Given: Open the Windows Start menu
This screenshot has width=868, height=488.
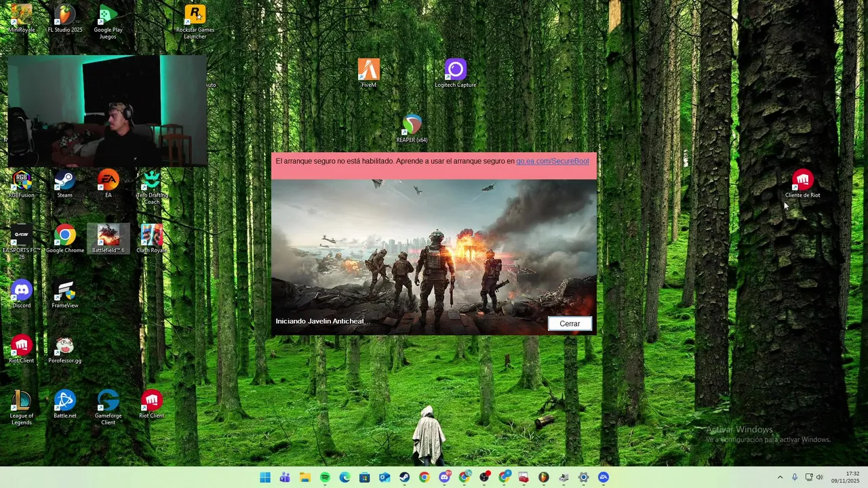Looking at the screenshot, I should tap(265, 477).
